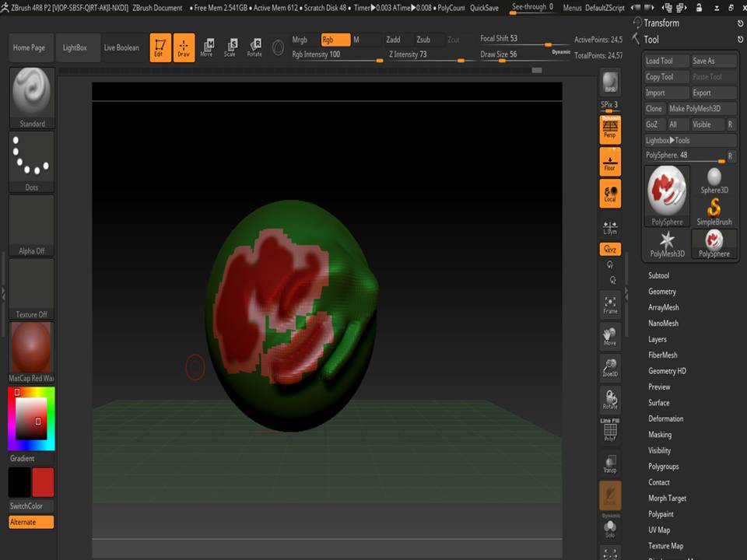Open the Dots stroke picker
The width and height of the screenshot is (747, 560).
tap(32, 162)
